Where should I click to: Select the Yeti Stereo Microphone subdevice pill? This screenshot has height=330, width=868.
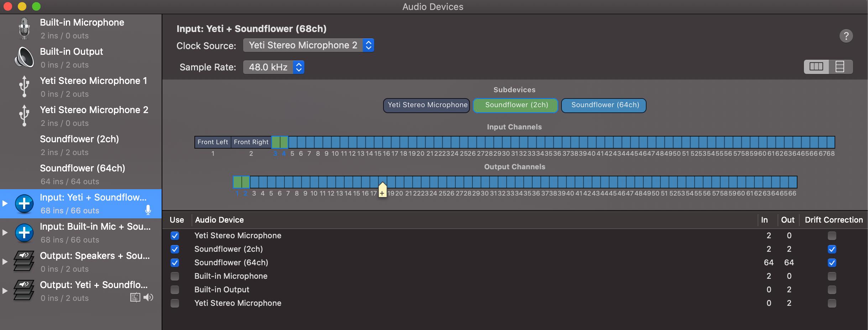[427, 105]
